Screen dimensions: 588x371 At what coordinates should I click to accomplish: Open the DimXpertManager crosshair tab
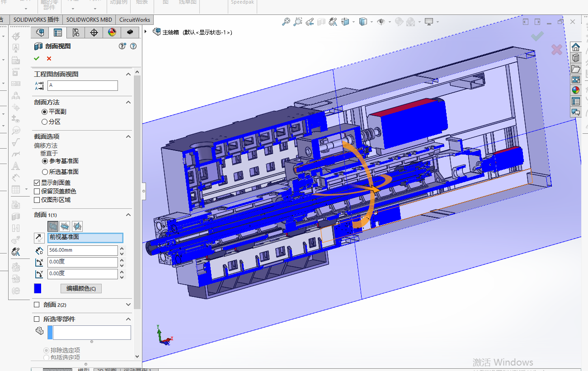pyautogui.click(x=94, y=33)
